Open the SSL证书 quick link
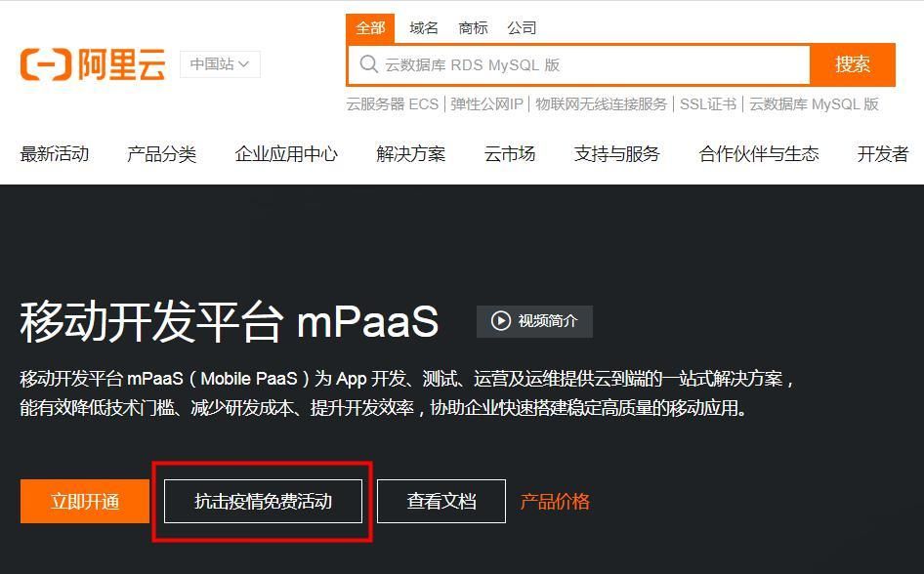Viewport: 924px width, 574px height. pos(707,104)
